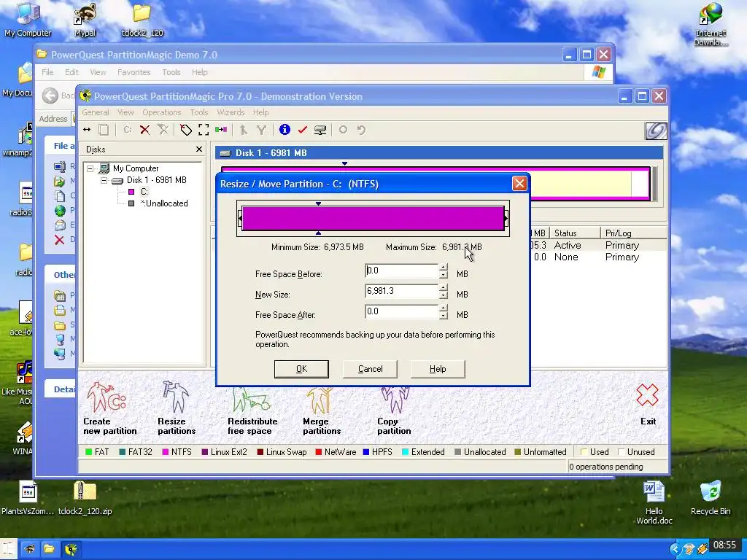Click the Linux Ext2 legend color swatch
The width and height of the screenshot is (747, 560).
click(x=205, y=452)
